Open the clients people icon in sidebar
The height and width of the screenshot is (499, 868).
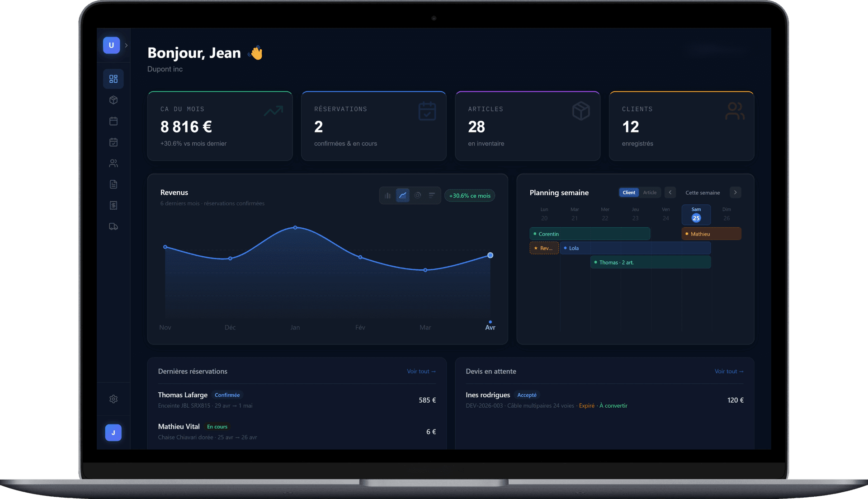[x=113, y=163]
